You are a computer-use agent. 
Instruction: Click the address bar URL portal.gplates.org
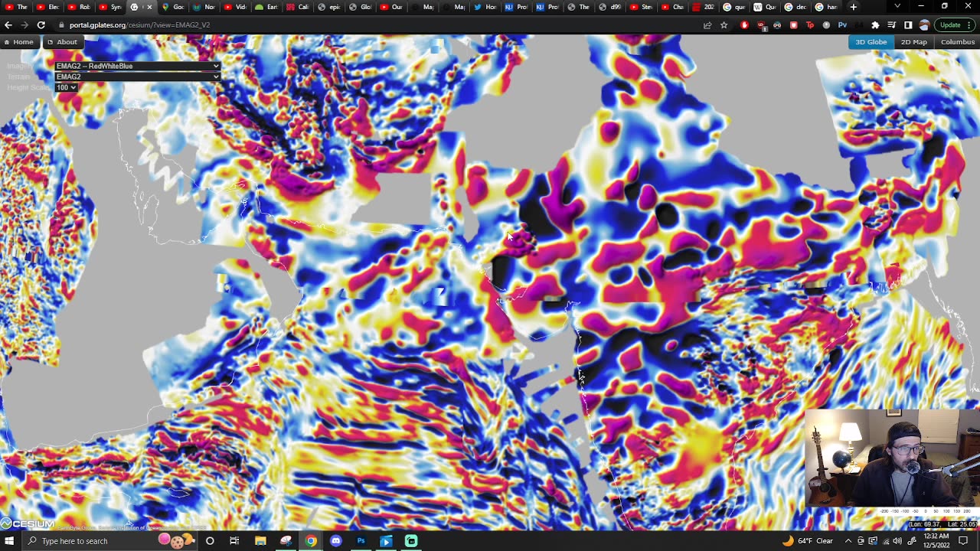tap(139, 24)
